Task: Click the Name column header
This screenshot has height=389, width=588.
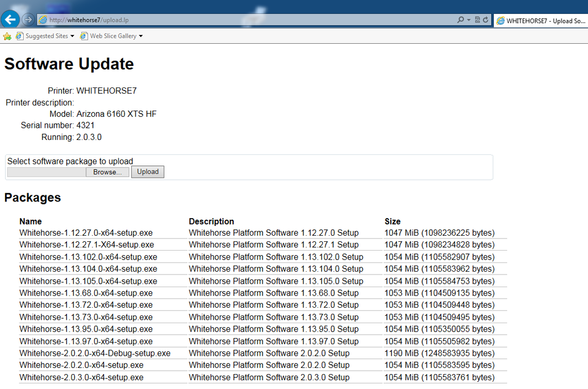Action: 31,221
